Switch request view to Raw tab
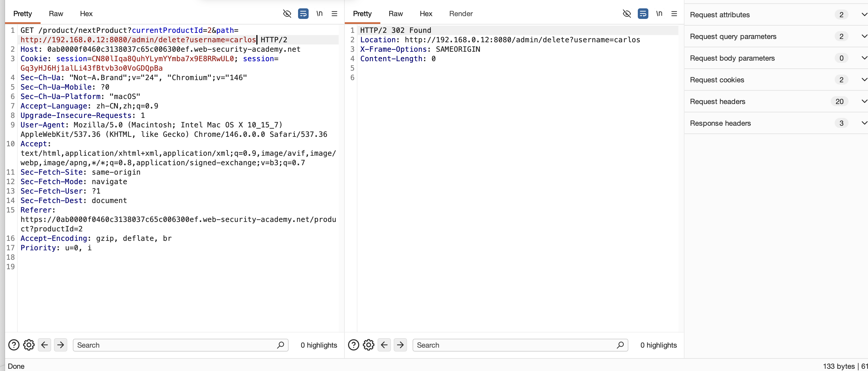 tap(56, 13)
